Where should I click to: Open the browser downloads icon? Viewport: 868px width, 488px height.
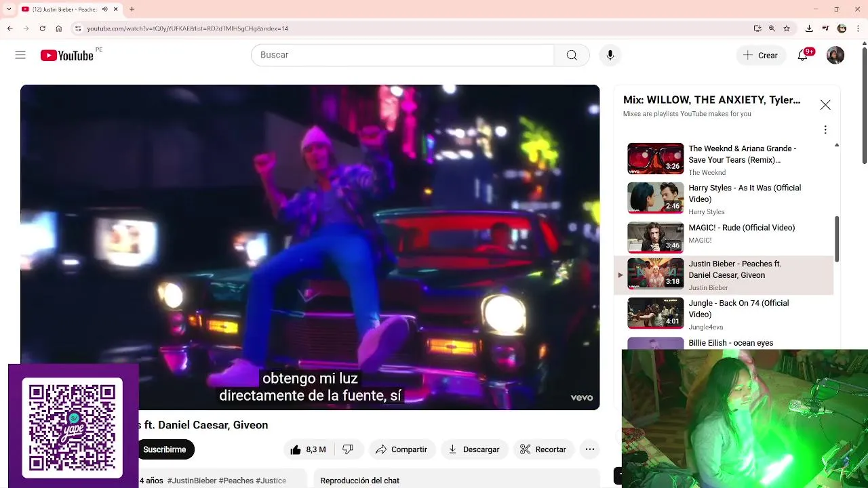[809, 28]
